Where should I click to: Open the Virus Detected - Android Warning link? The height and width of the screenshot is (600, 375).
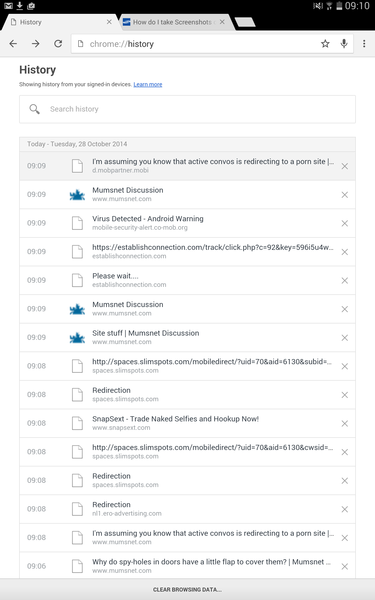point(148,219)
